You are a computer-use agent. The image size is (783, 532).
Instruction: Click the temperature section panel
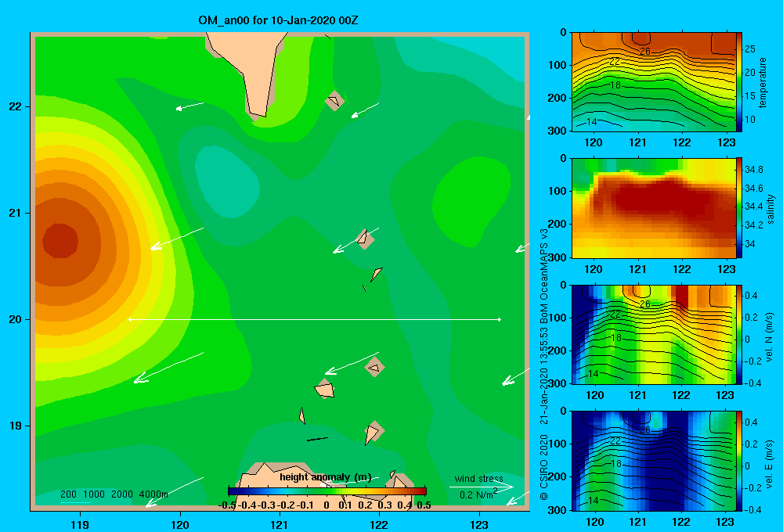pos(654,82)
